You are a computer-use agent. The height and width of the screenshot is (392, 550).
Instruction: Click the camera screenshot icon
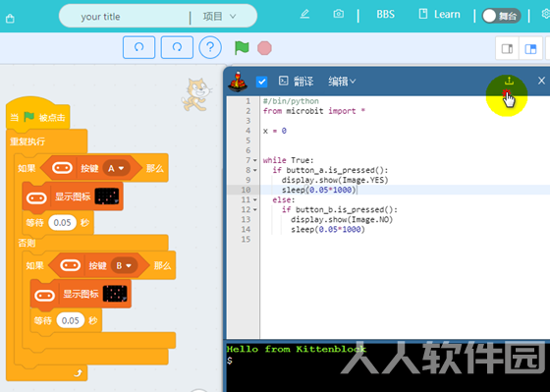[x=338, y=14]
